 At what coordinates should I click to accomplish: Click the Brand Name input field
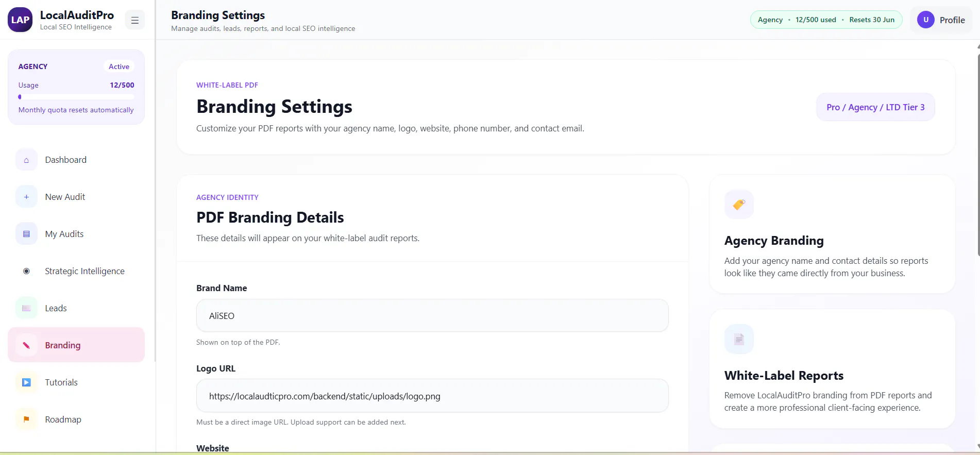[432, 315]
